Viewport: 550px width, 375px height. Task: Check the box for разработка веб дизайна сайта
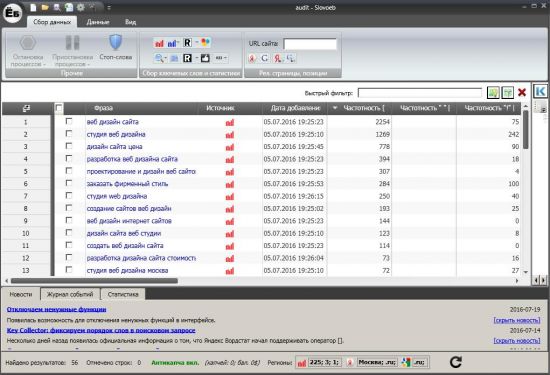point(69,158)
